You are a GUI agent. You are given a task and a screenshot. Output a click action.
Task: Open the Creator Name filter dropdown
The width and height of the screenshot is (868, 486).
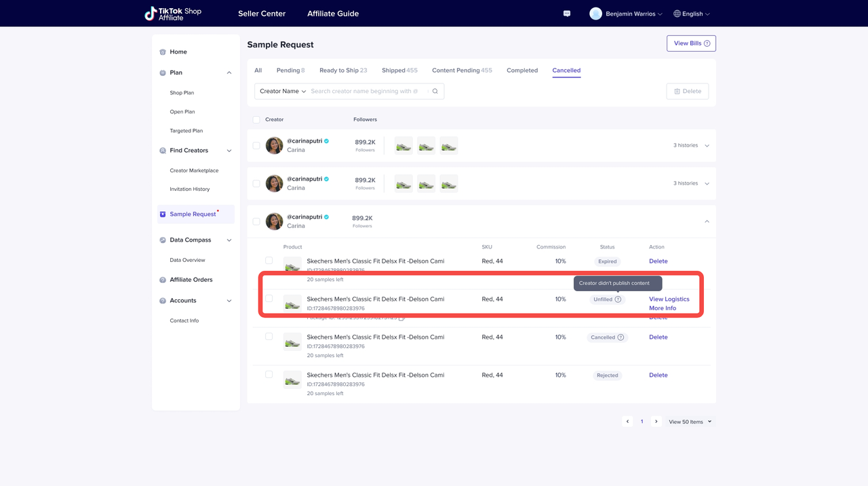click(x=282, y=91)
